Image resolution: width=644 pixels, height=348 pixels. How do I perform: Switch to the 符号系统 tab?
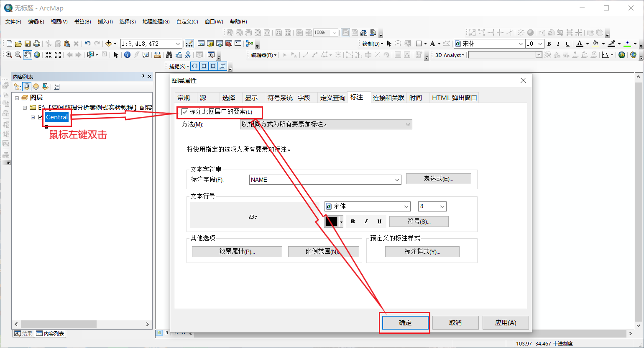click(280, 98)
